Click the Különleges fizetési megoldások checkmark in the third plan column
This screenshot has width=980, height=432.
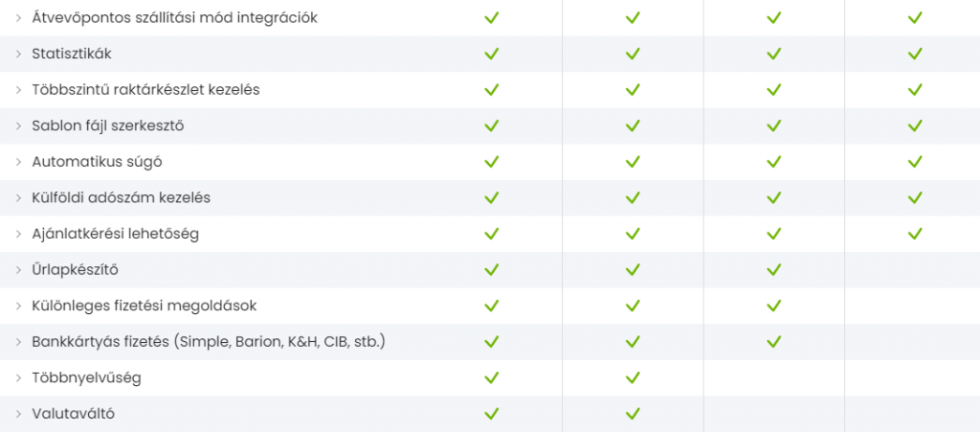click(774, 306)
